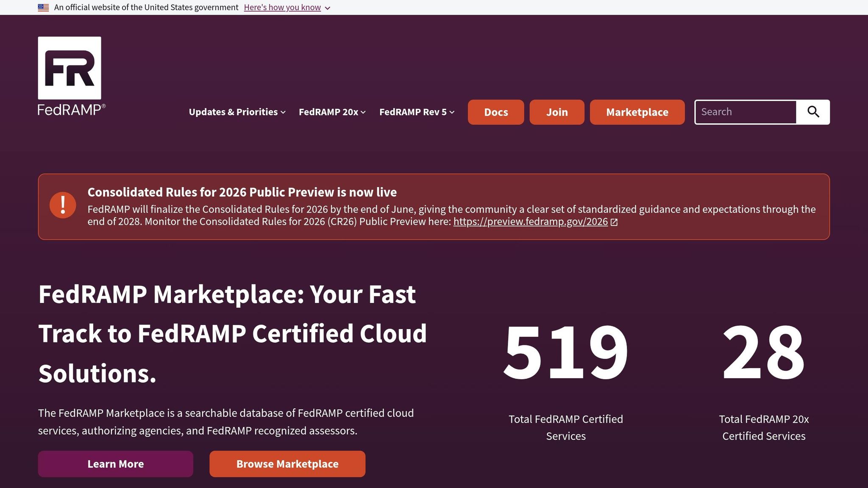
Task: Expand the "Here's how you know" disclosure
Action: (287, 8)
